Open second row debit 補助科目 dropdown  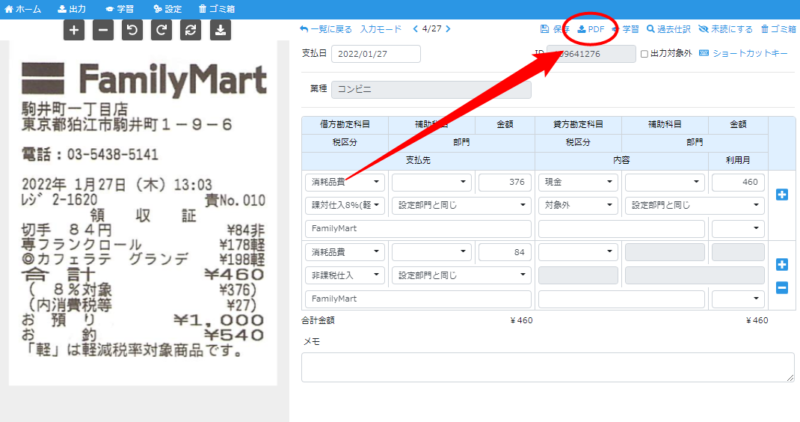pos(431,252)
